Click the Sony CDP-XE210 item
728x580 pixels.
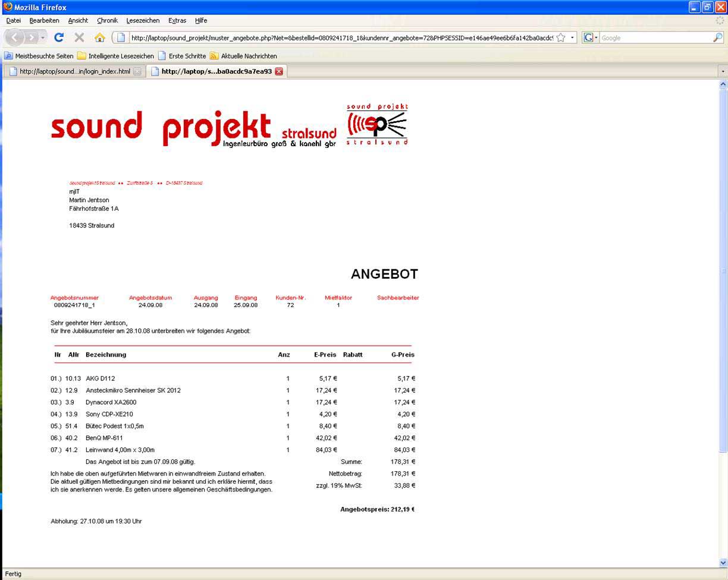coord(109,414)
